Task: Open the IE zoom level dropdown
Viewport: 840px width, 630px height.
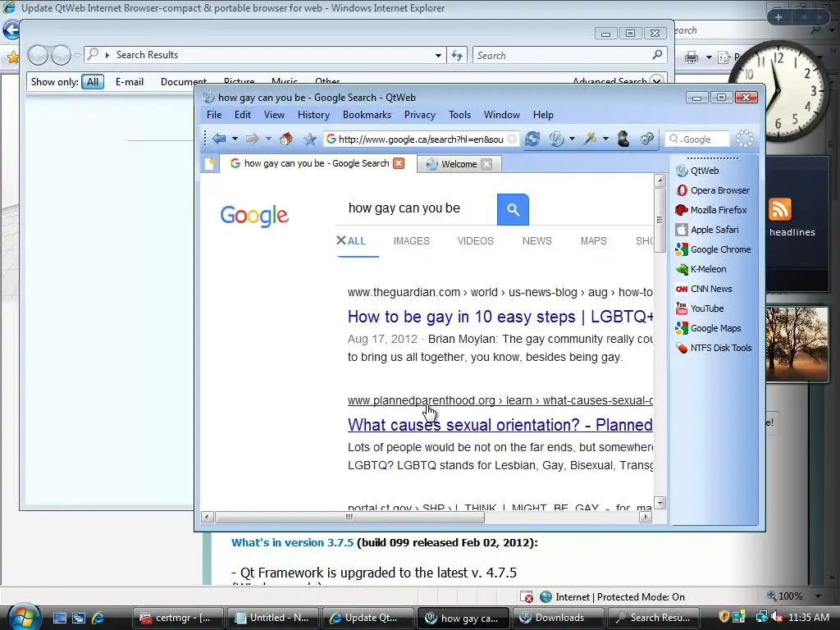Action: [818, 596]
